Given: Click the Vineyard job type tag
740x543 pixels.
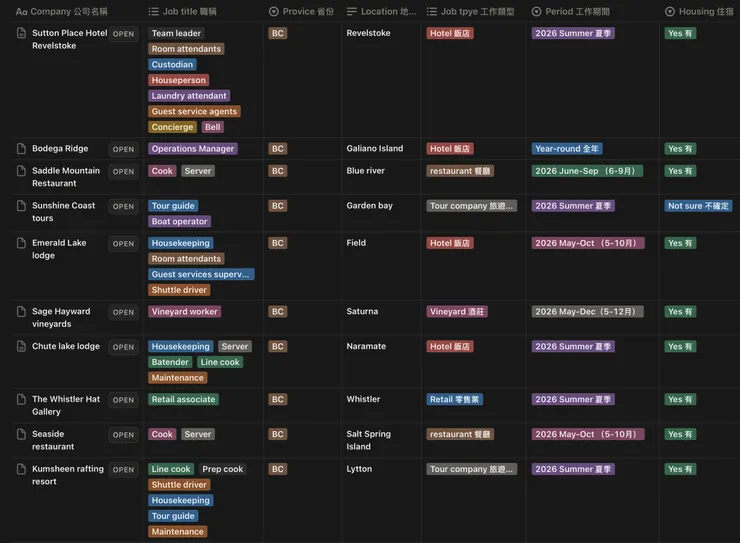Looking at the screenshot, I should (x=456, y=311).
